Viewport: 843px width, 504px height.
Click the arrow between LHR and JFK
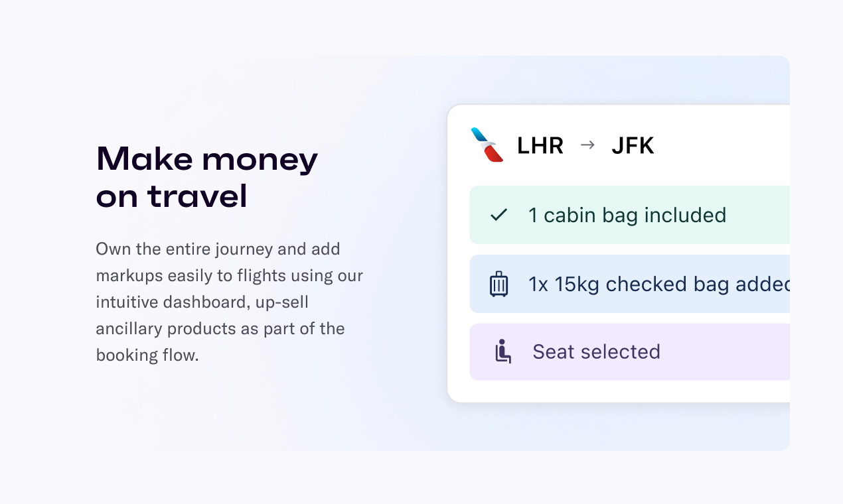[x=587, y=145]
